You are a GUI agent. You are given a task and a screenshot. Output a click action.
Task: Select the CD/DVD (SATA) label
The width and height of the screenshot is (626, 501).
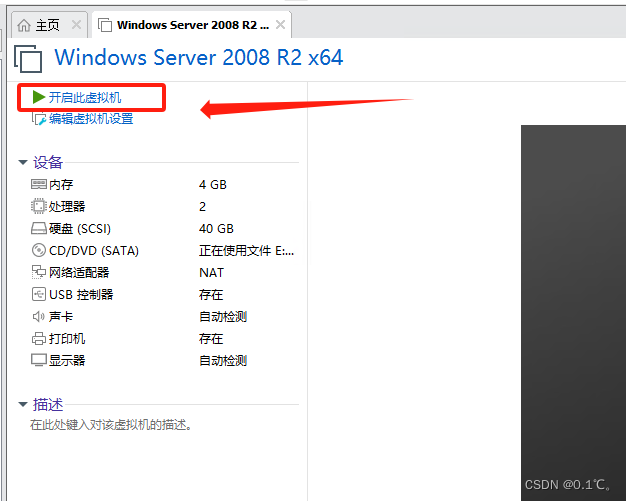[x=94, y=251]
